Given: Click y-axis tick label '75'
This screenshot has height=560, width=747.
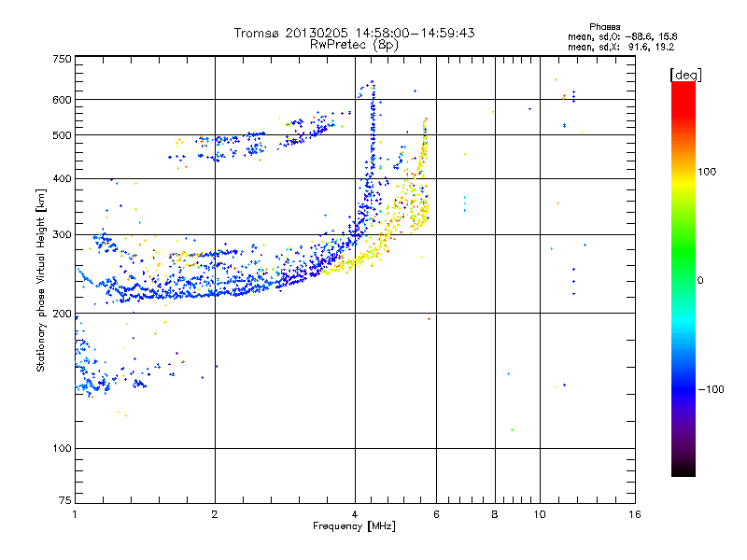Looking at the screenshot, I should coord(65,500).
